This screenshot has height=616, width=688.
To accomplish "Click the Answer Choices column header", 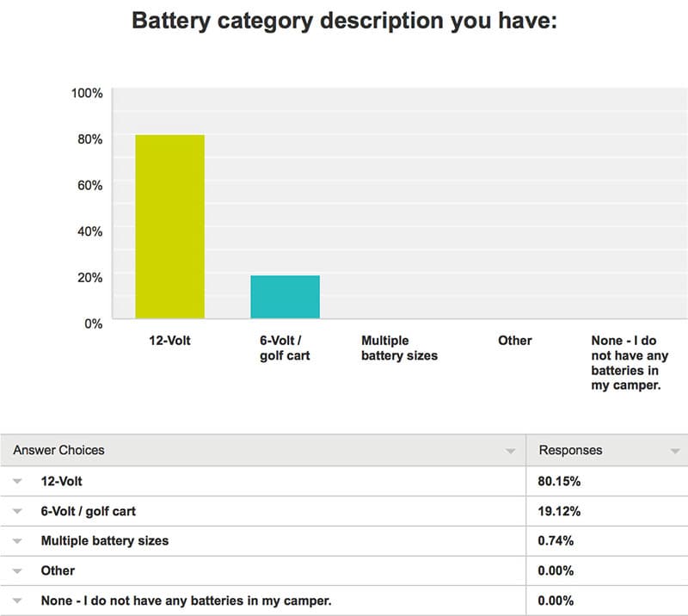I will (x=58, y=450).
